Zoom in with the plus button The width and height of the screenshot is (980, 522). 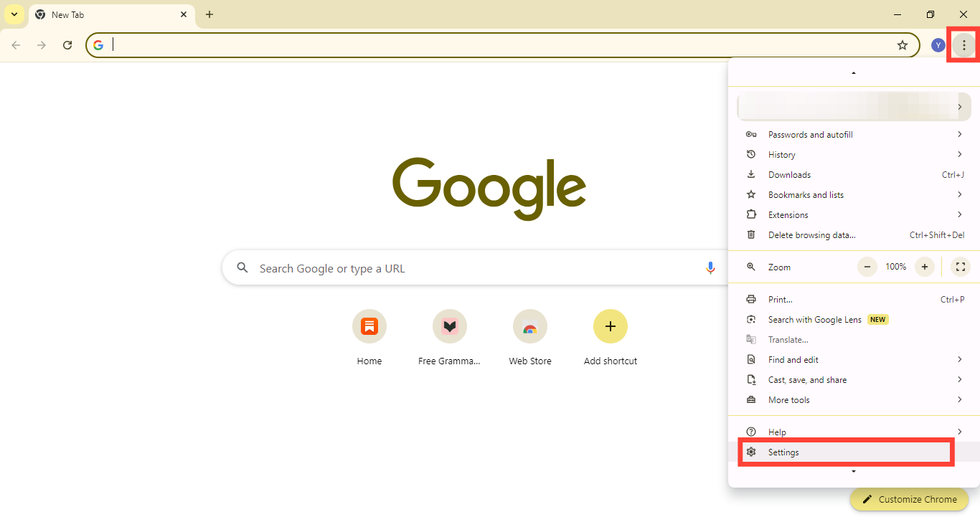(925, 267)
